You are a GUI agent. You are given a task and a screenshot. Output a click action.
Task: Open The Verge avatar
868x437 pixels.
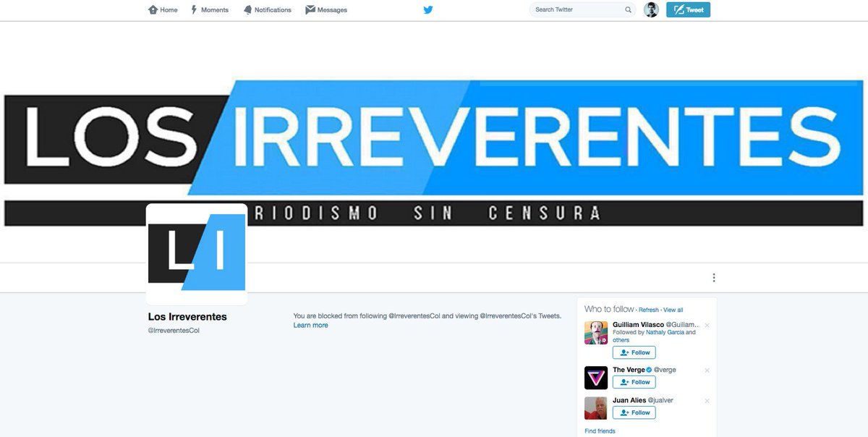596,378
